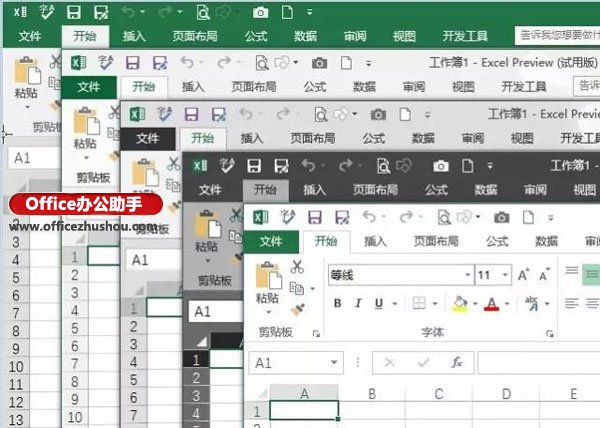Toggle italic formatting in front window
Viewport: 600px width, 428px height.
pos(358,303)
